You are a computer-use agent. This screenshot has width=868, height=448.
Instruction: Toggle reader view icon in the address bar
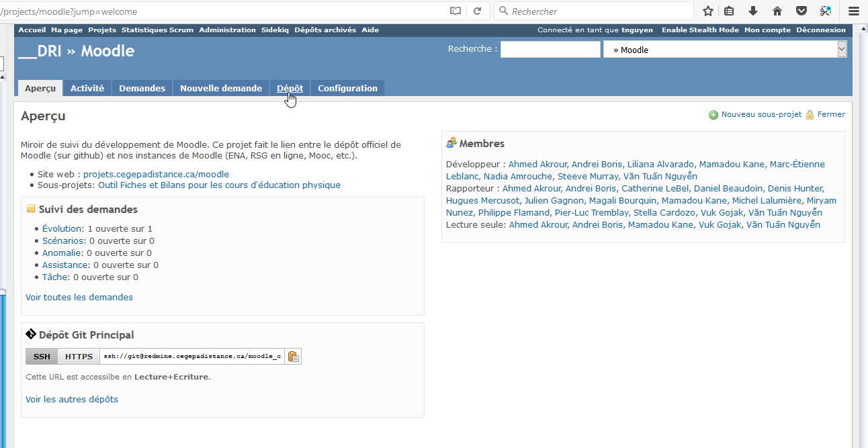tap(455, 11)
